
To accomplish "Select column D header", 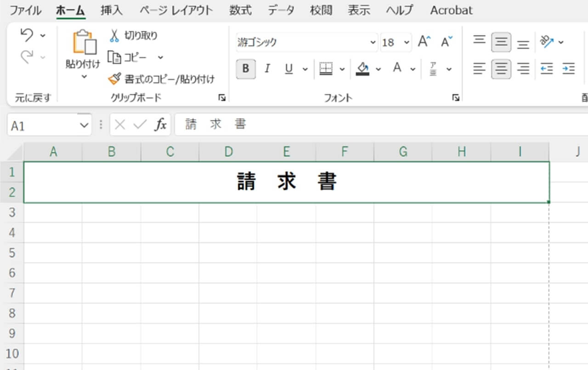I will 228,152.
